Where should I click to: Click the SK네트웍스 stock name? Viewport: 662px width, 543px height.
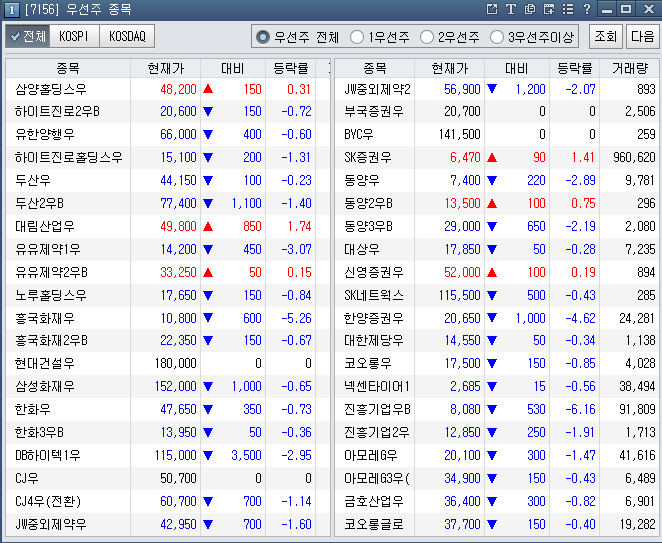click(x=374, y=295)
